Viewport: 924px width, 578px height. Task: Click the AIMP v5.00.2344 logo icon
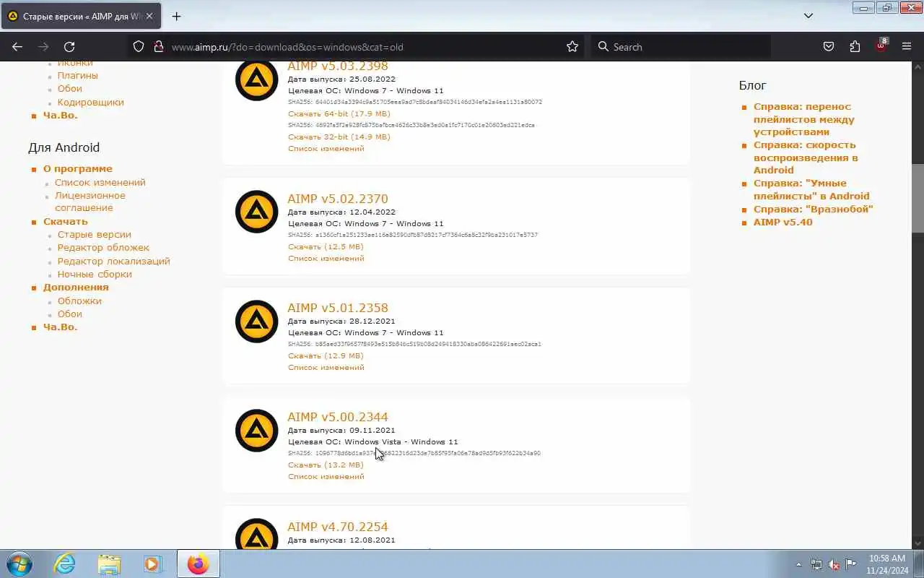pyautogui.click(x=256, y=431)
